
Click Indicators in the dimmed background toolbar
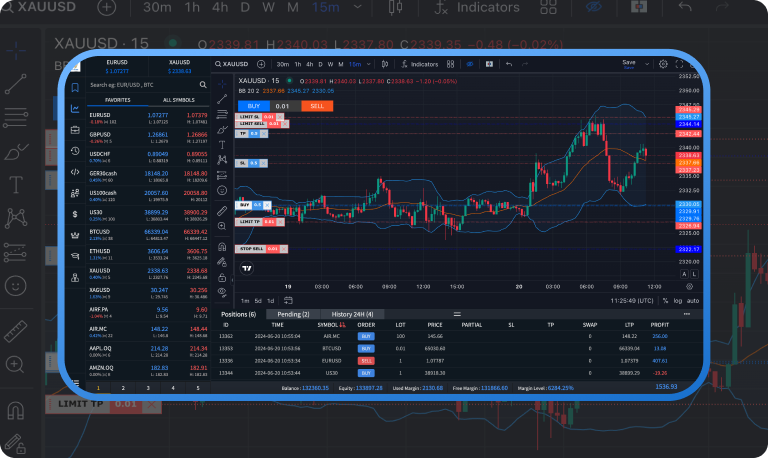click(477, 7)
